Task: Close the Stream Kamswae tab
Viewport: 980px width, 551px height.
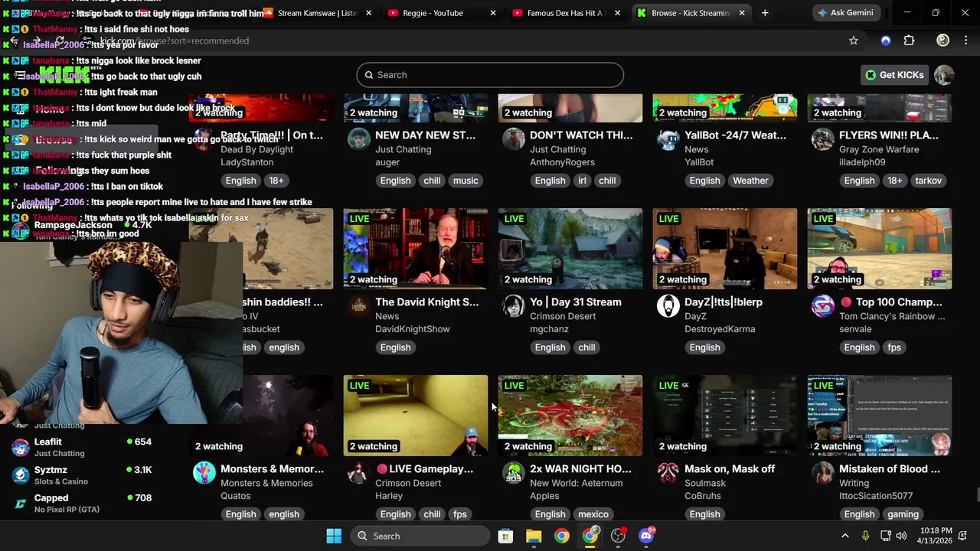Action: [368, 13]
